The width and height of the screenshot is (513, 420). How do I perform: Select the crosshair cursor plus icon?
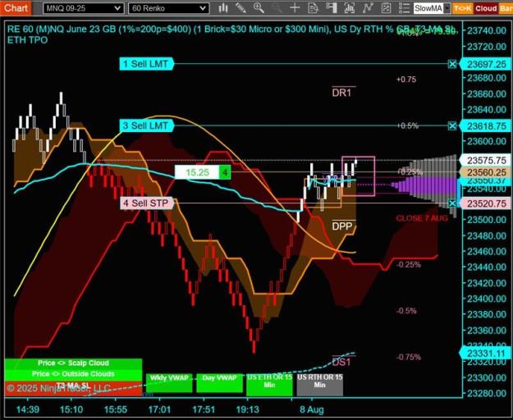point(295,8)
